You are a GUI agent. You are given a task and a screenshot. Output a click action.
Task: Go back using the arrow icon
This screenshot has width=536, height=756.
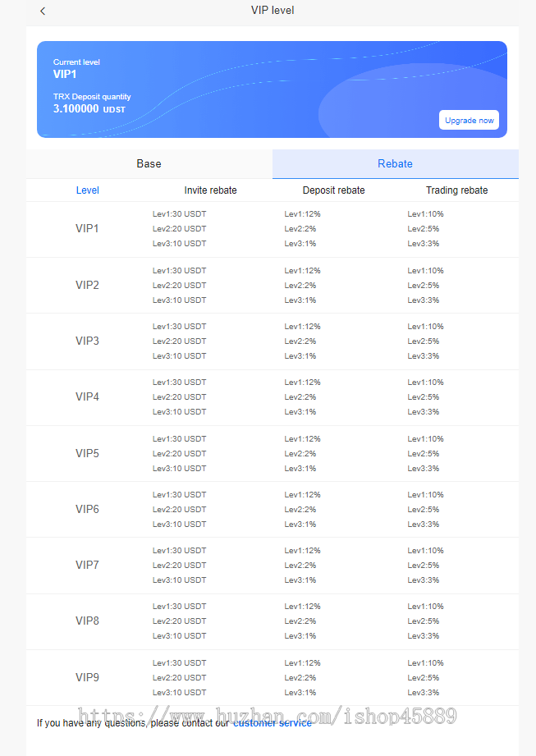coord(43,11)
